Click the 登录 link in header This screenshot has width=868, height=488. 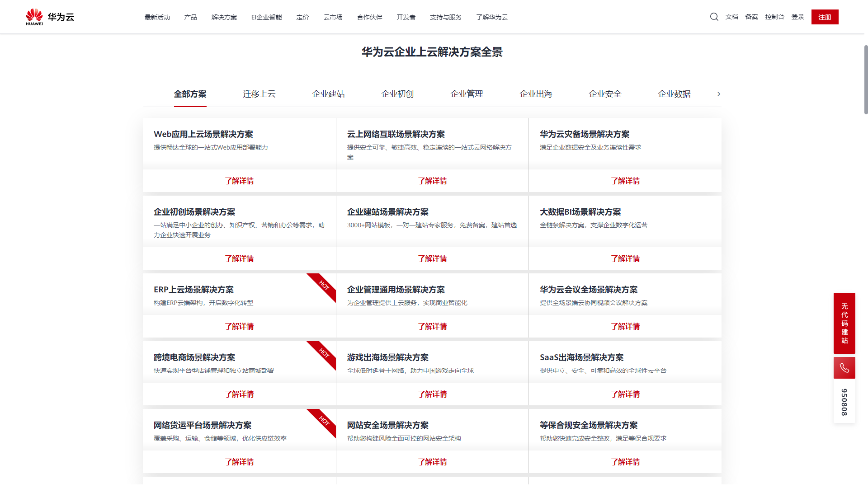point(797,17)
